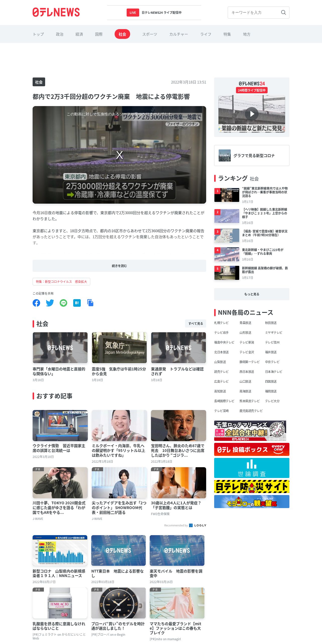Open PR ブローバ 時計 article
Image resolution: width=322 pixels, height=644 pixels.
click(118, 612)
